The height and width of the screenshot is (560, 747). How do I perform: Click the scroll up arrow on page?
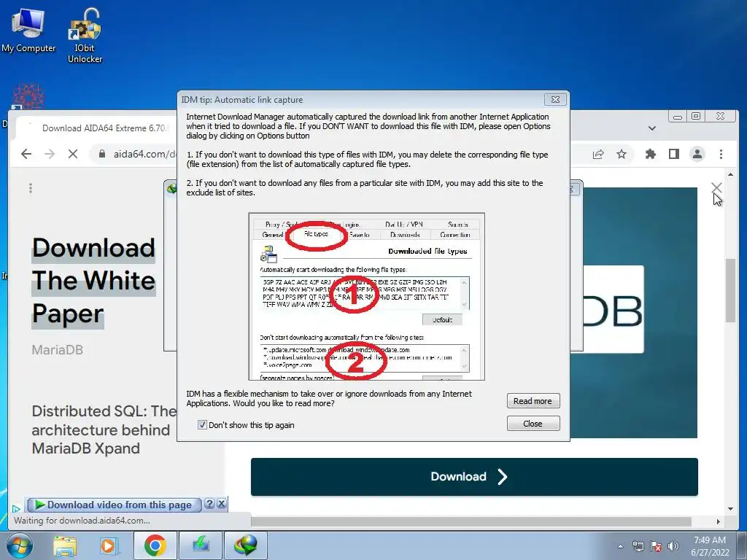coord(730,175)
